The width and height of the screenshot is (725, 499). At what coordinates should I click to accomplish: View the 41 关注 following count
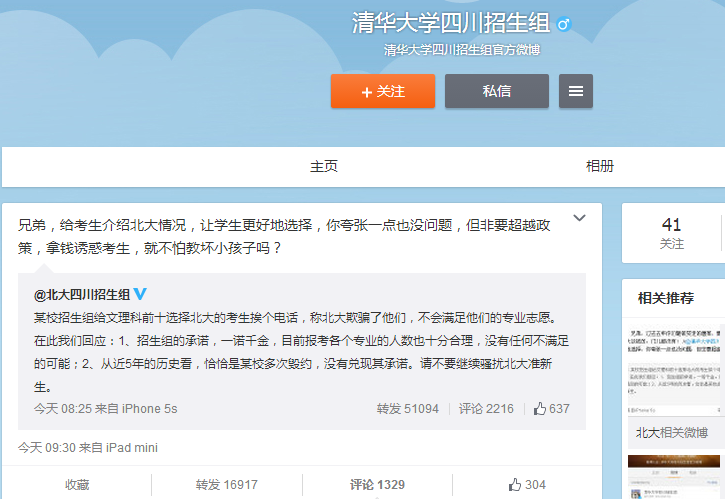[672, 234]
